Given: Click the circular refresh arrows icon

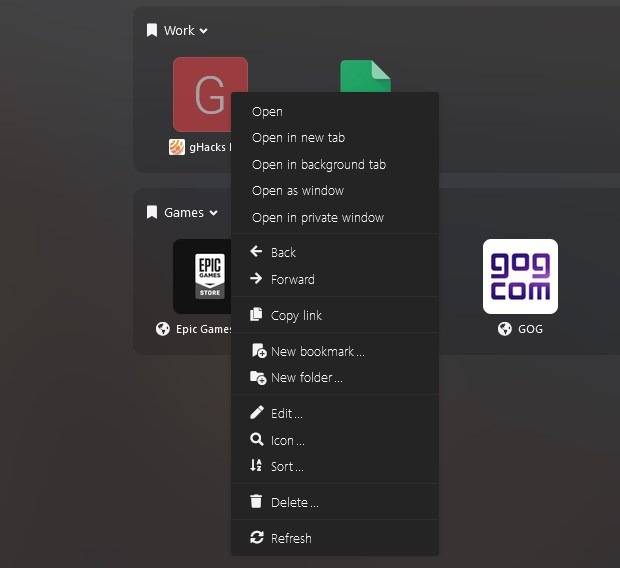Looking at the screenshot, I should point(257,537).
